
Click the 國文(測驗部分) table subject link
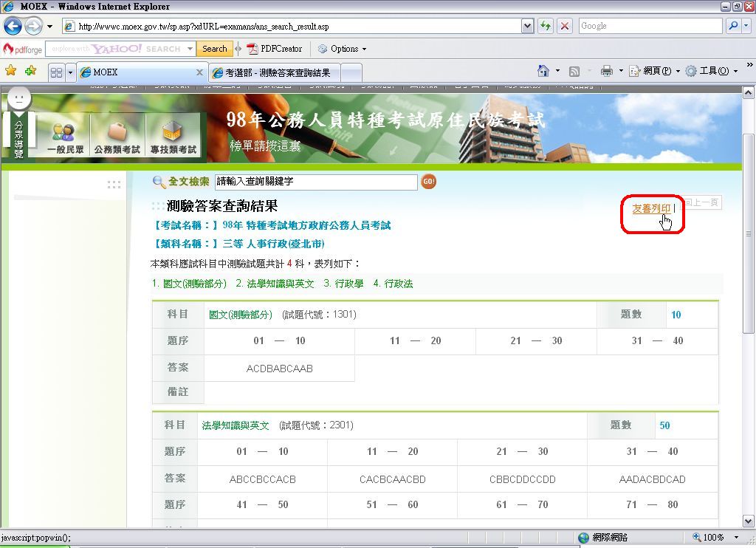click(241, 315)
